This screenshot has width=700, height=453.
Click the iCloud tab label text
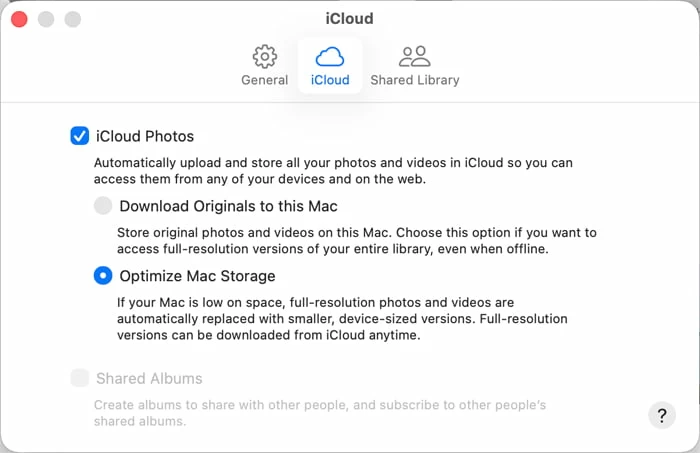point(330,80)
